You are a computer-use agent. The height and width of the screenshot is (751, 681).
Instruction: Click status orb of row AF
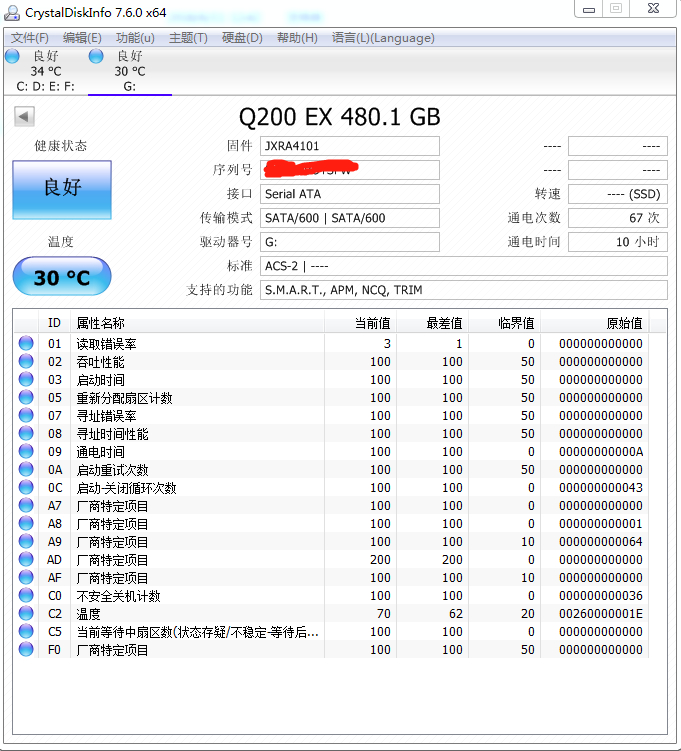coord(26,577)
